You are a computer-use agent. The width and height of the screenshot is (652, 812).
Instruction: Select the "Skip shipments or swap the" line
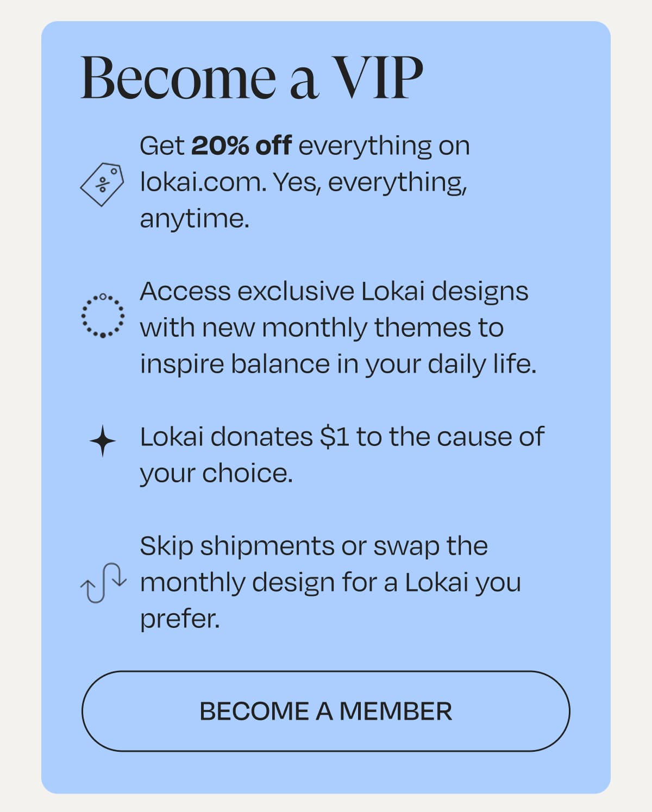tap(314, 546)
